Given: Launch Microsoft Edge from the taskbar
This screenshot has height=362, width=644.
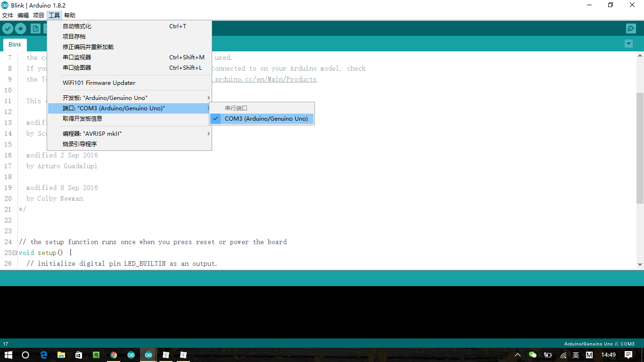Looking at the screenshot, I should (43, 355).
